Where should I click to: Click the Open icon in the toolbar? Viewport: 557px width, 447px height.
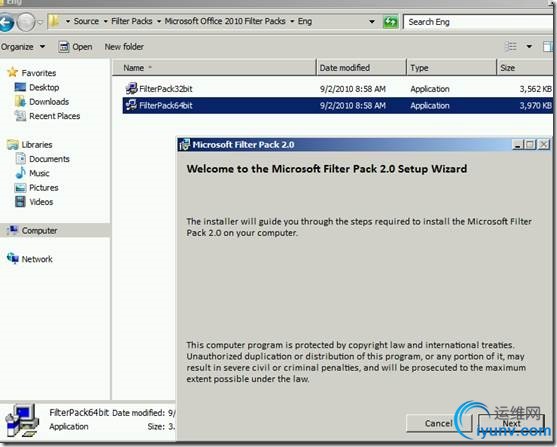64,47
